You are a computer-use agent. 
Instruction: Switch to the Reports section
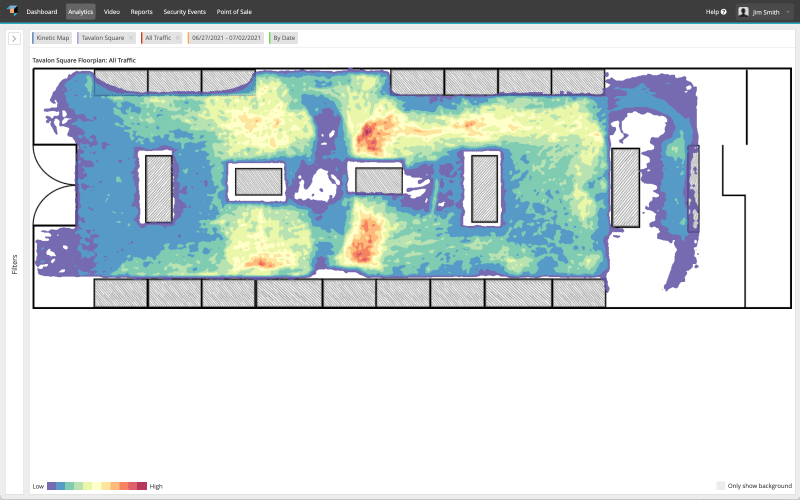click(141, 12)
